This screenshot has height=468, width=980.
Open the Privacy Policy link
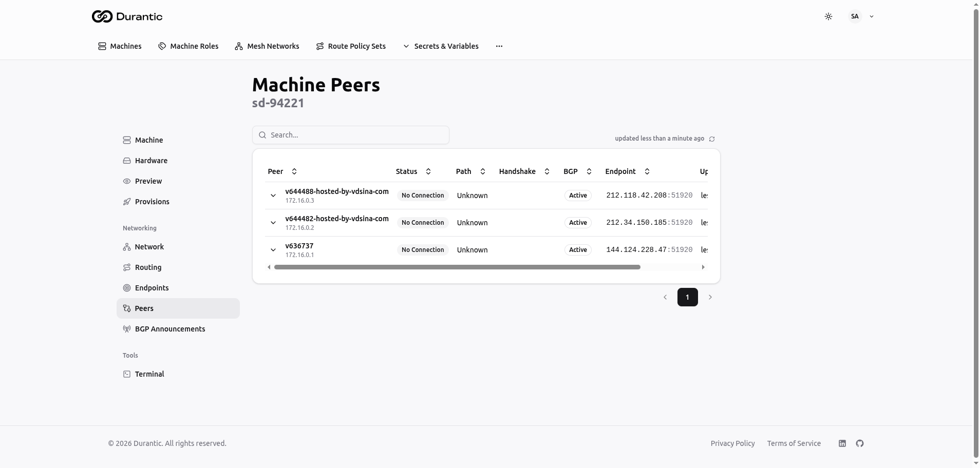(x=732, y=443)
